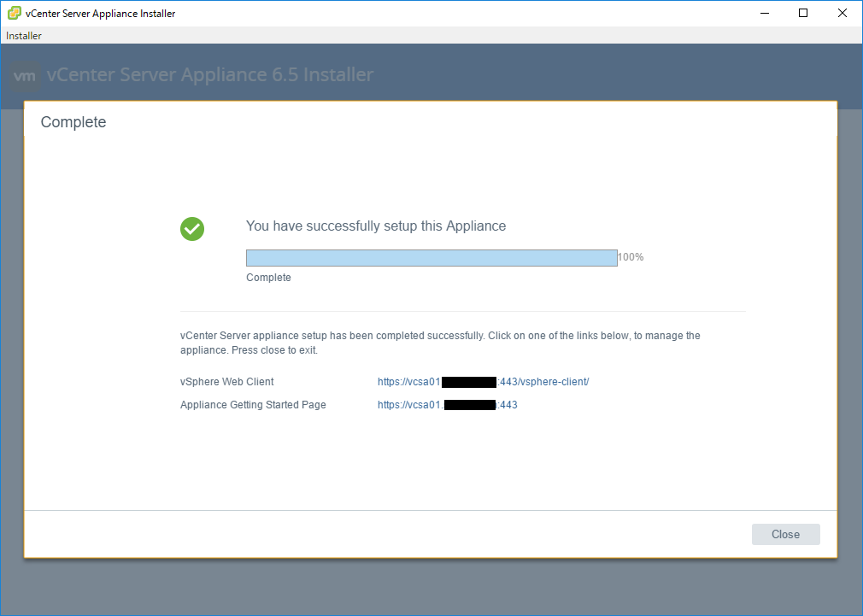Maximize the installer window

coord(803,13)
